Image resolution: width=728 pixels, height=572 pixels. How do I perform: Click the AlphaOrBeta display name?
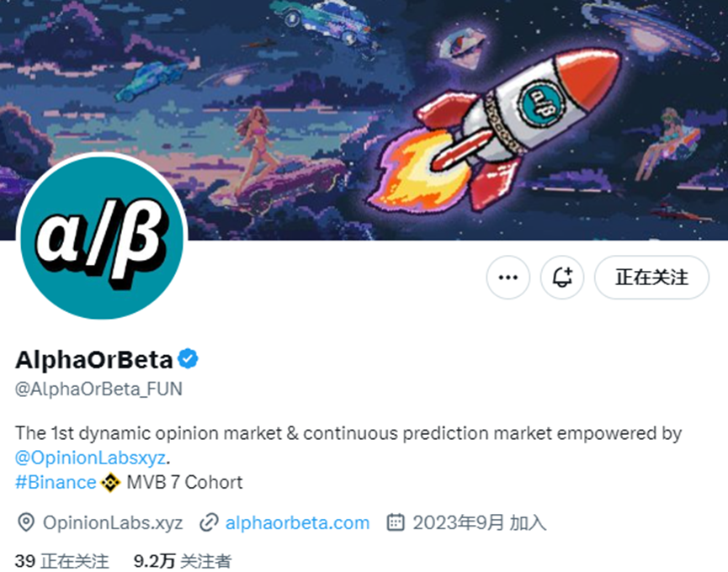94,359
